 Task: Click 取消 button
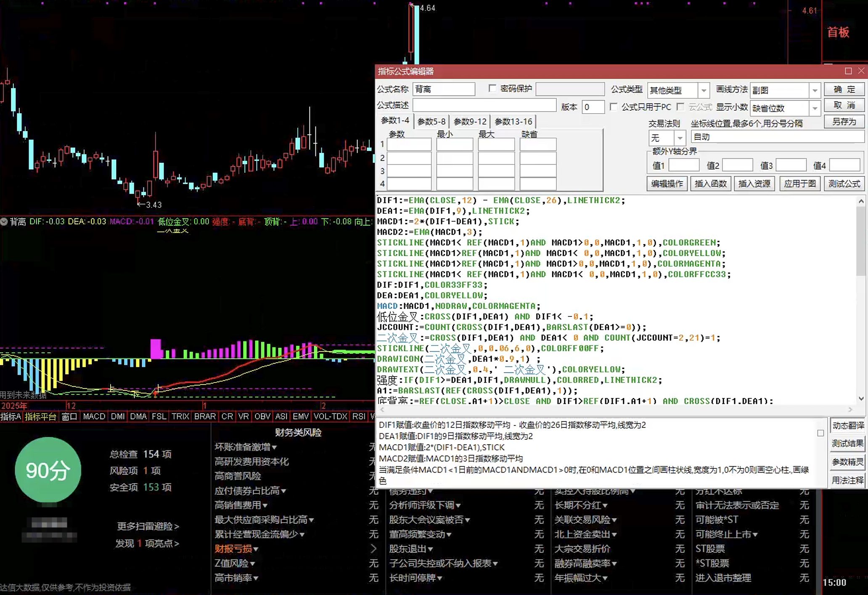coord(844,105)
